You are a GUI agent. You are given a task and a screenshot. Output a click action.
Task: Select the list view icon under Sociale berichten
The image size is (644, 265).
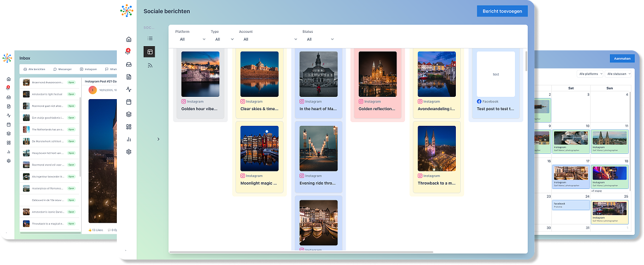coord(149,38)
